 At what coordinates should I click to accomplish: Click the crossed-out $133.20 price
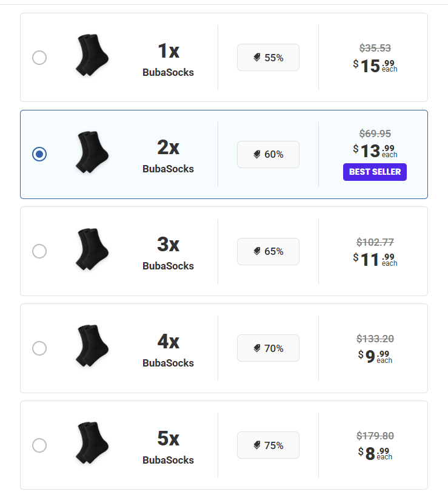tap(375, 339)
